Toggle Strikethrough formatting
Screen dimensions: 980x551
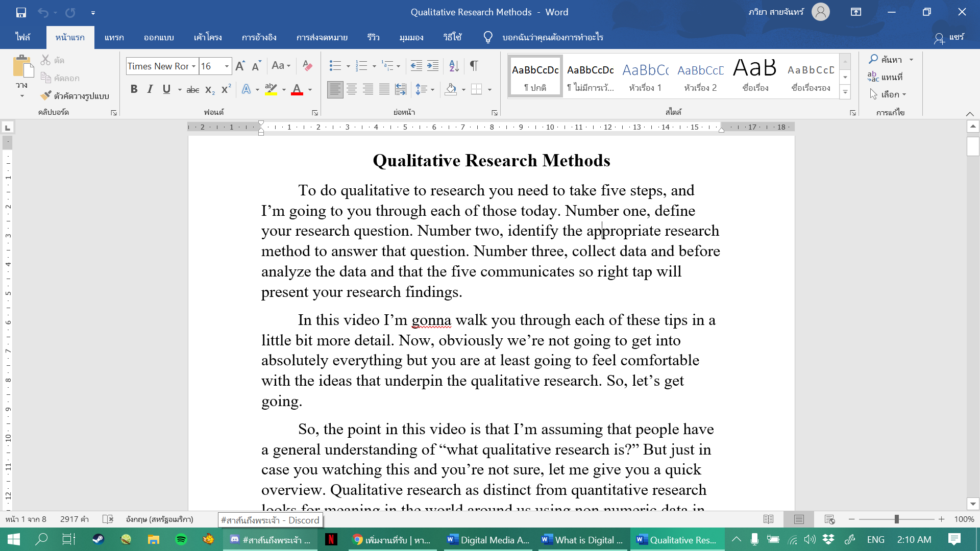(193, 90)
